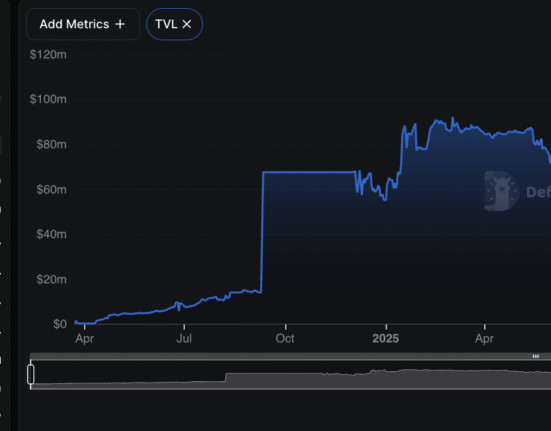551x431 pixels.
Task: Click the flat TVL plateau line after Oct
Action: point(309,172)
